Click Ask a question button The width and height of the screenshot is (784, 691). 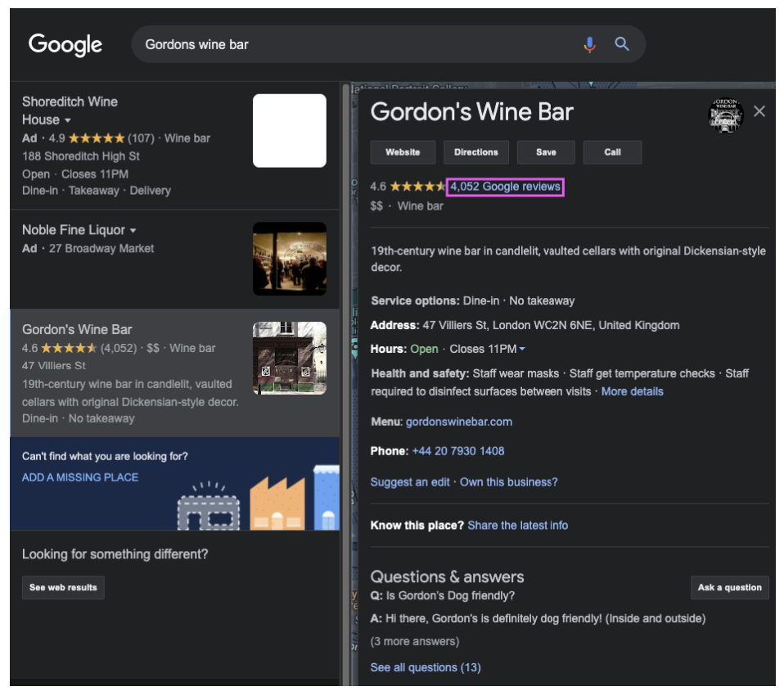tap(729, 587)
